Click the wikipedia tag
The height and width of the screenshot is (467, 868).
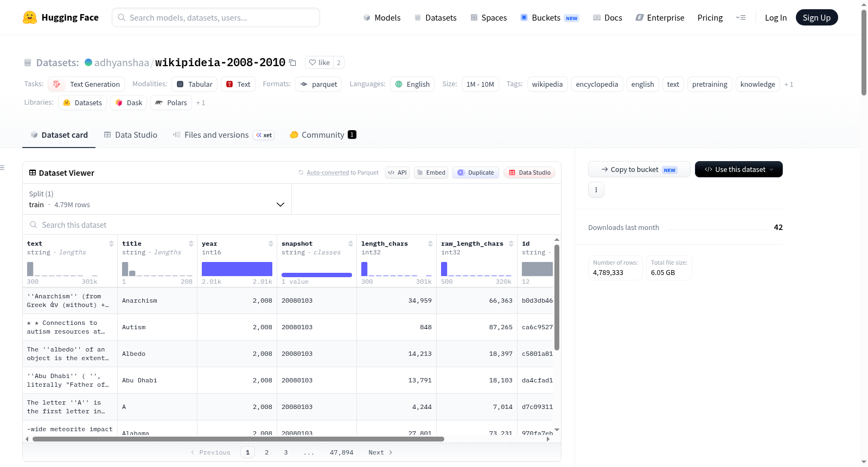[547, 84]
